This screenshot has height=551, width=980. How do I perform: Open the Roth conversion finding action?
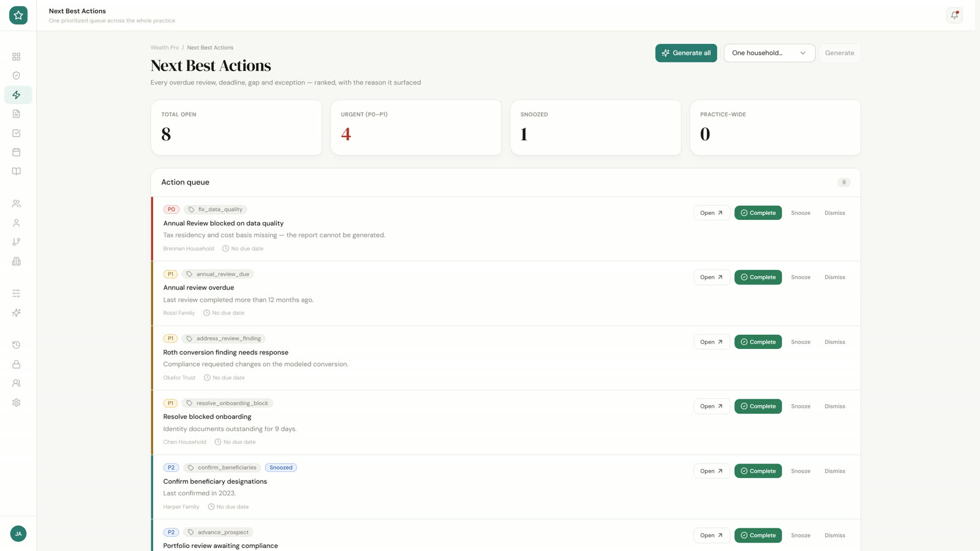pyautogui.click(x=711, y=342)
